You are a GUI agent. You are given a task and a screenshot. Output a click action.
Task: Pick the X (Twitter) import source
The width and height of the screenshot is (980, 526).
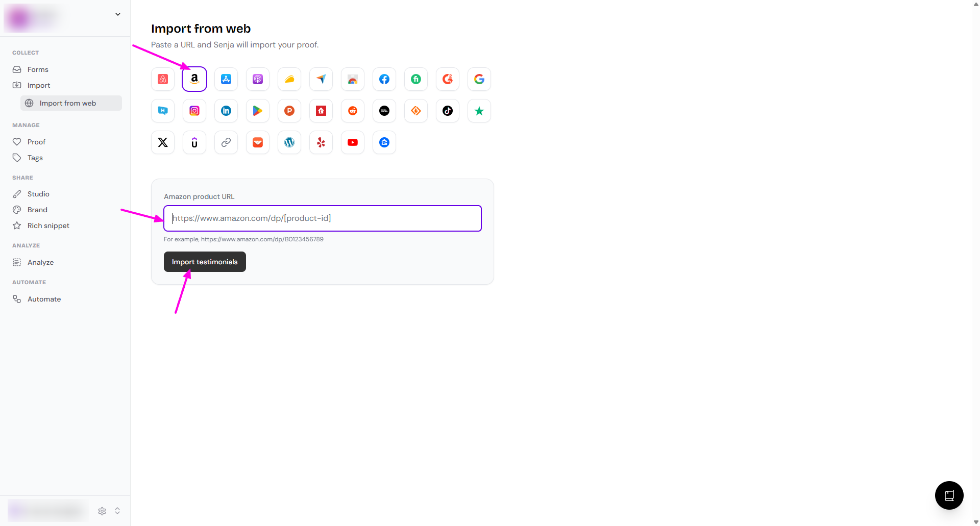point(163,142)
